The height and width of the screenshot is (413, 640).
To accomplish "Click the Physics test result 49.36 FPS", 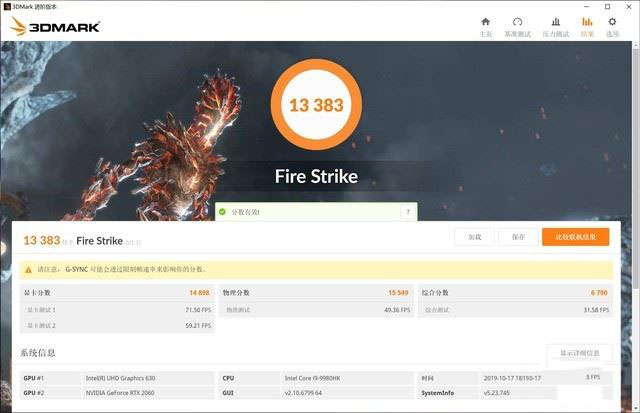I will [397, 310].
